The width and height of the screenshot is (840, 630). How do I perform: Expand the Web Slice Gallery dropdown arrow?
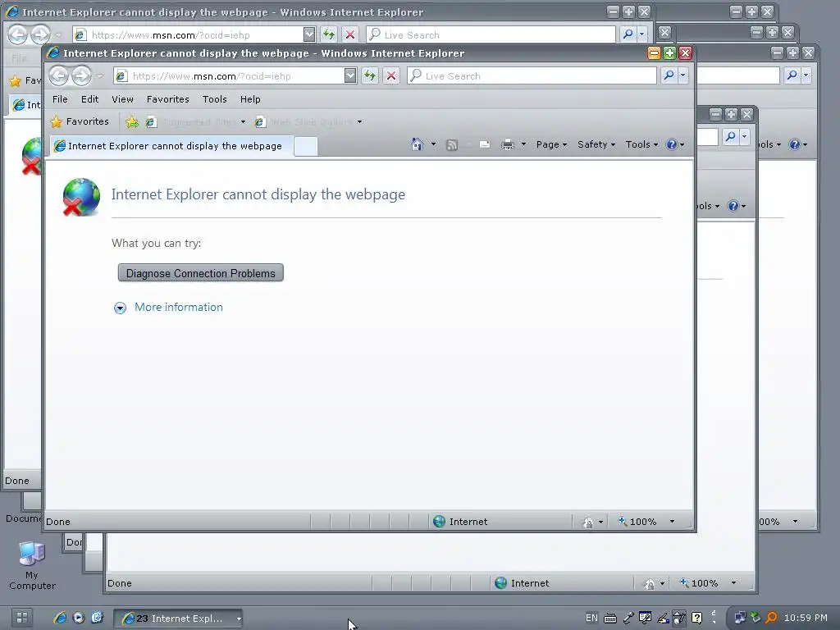[x=359, y=122]
